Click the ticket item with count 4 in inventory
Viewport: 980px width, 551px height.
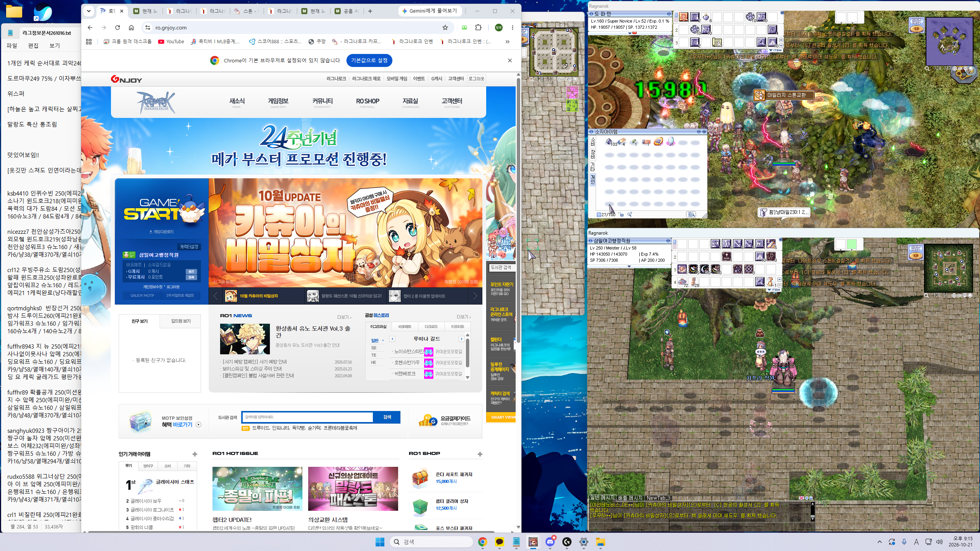pos(622,142)
